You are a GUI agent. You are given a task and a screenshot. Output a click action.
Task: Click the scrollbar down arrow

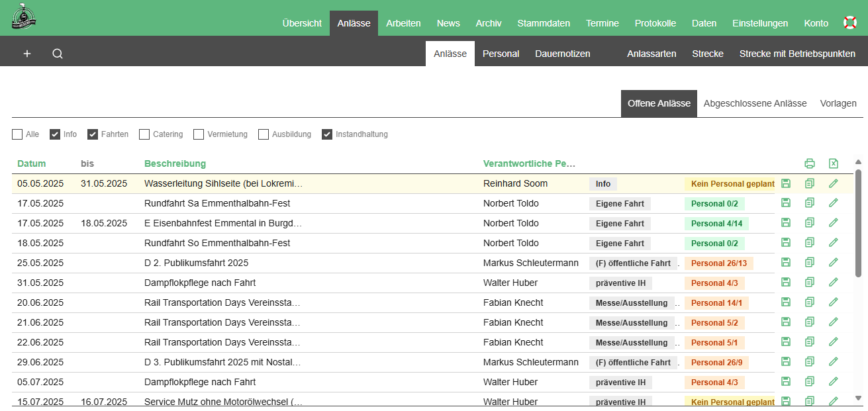pos(858,398)
